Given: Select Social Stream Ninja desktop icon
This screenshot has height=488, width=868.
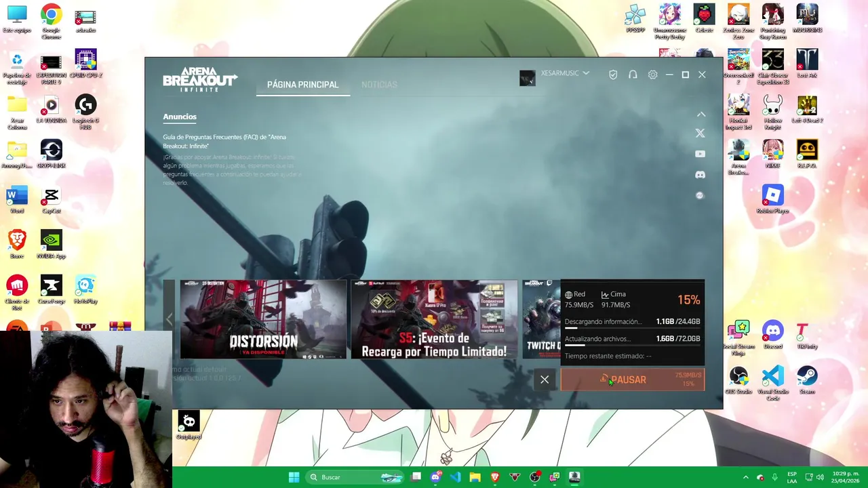Looking at the screenshot, I should point(738,338).
